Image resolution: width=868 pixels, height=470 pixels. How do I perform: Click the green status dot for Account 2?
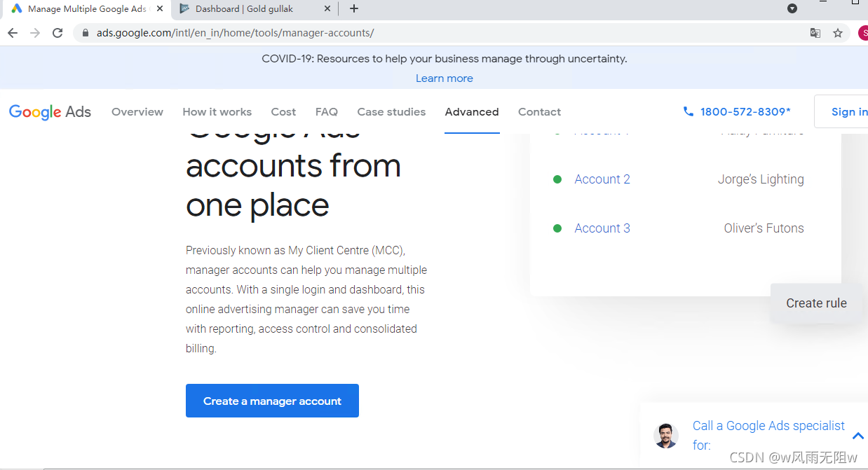pos(557,179)
